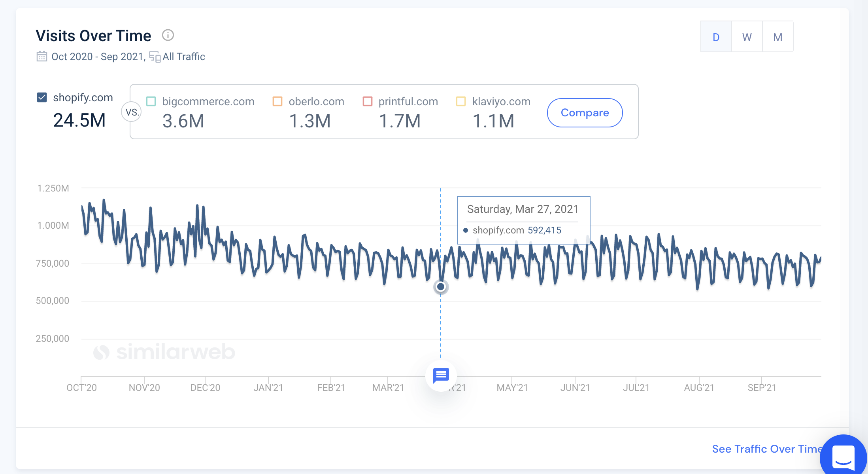The height and width of the screenshot is (474, 868).
Task: Drag the chart timeline scrubber horizontally
Action: 441,286
